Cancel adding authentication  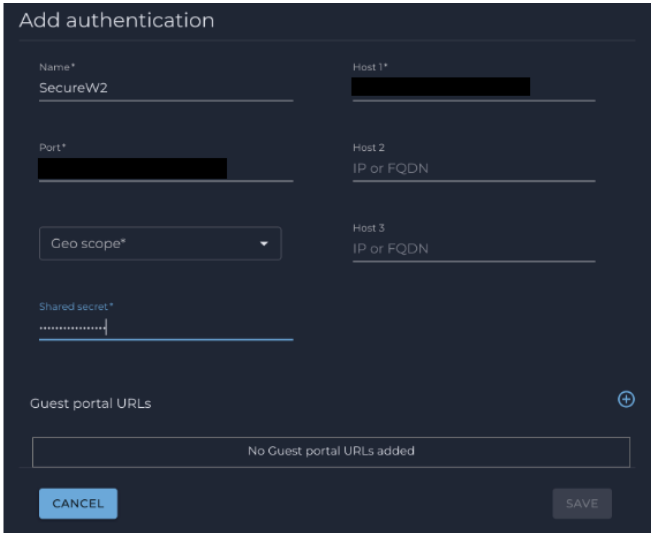tap(78, 504)
